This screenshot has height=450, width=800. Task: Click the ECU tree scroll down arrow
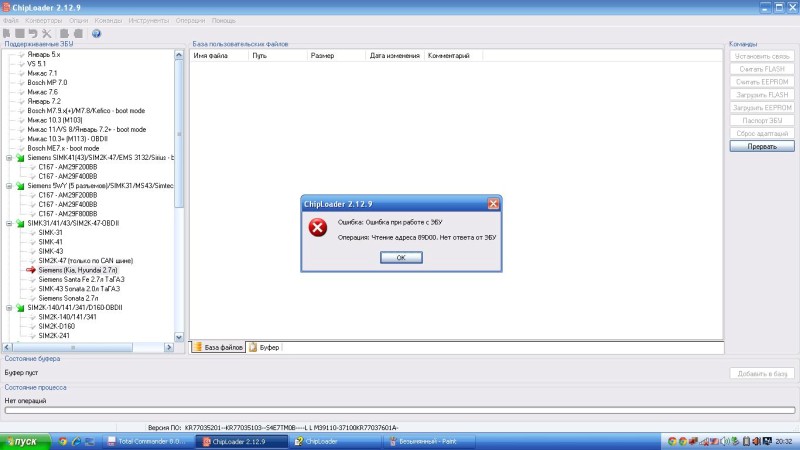click(180, 337)
